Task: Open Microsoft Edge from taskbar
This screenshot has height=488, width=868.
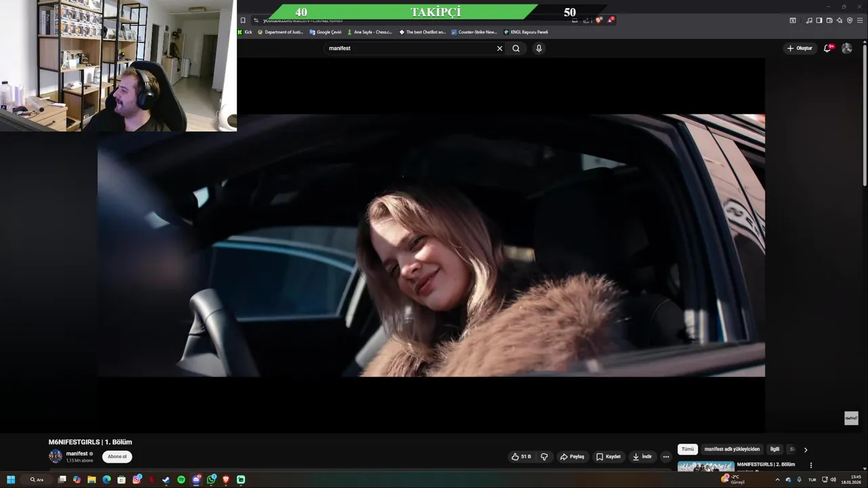Action: (106, 480)
